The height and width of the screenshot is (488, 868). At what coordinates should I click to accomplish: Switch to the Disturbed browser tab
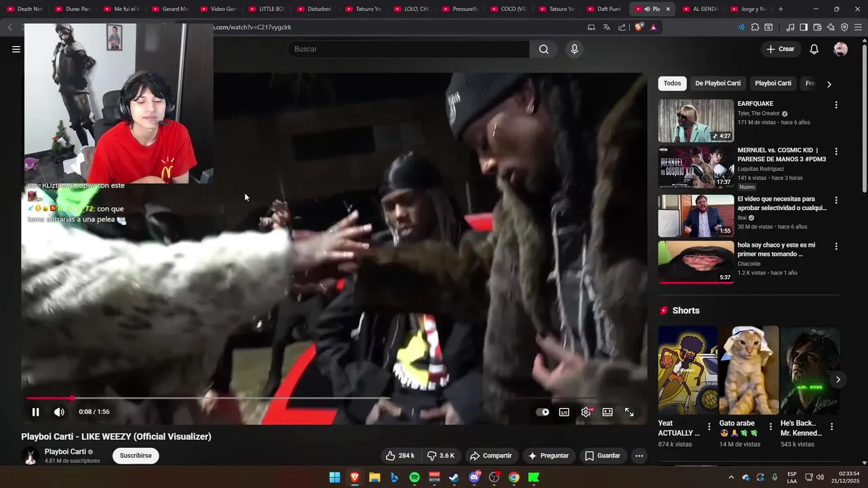(315, 9)
